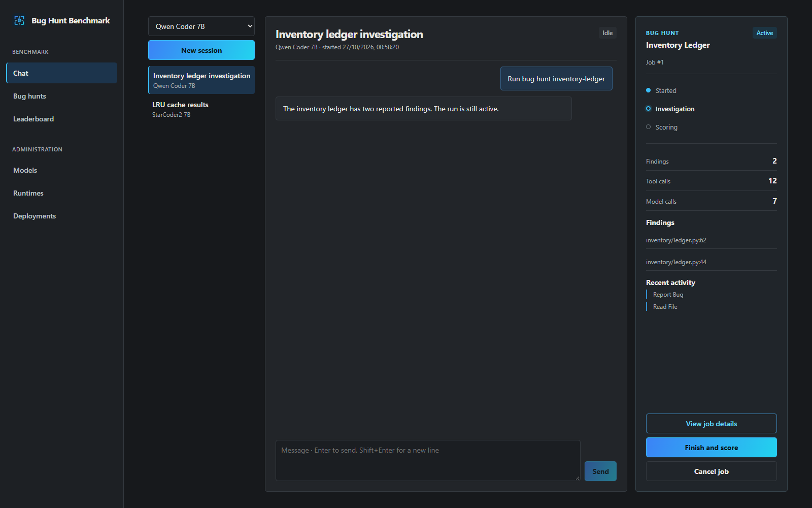The image size is (812, 508).
Task: Click the Findings count value 2
Action: (774, 161)
